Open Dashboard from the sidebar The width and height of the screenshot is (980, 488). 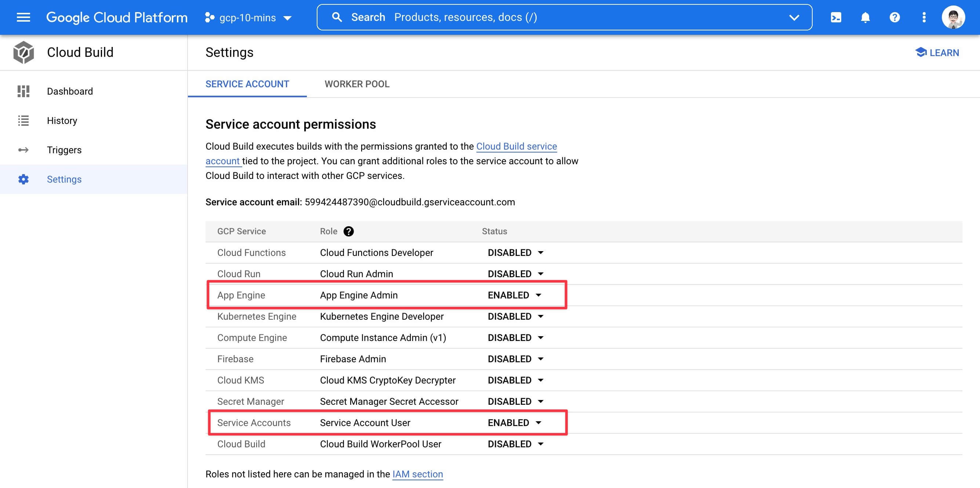pos(70,91)
